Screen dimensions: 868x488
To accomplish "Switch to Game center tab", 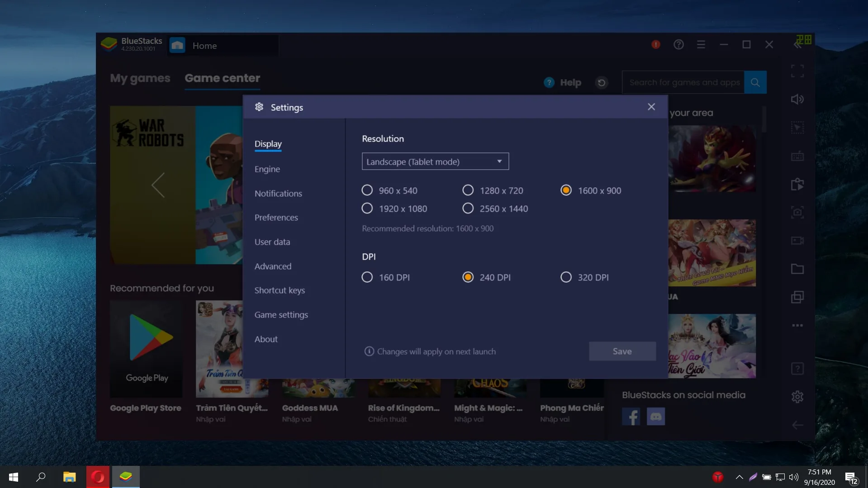I will (222, 78).
